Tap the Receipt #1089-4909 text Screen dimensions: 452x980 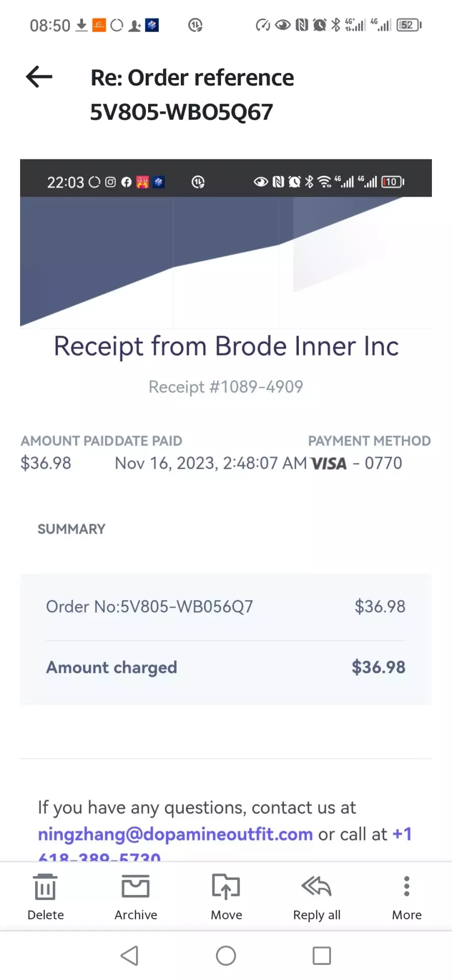226,386
